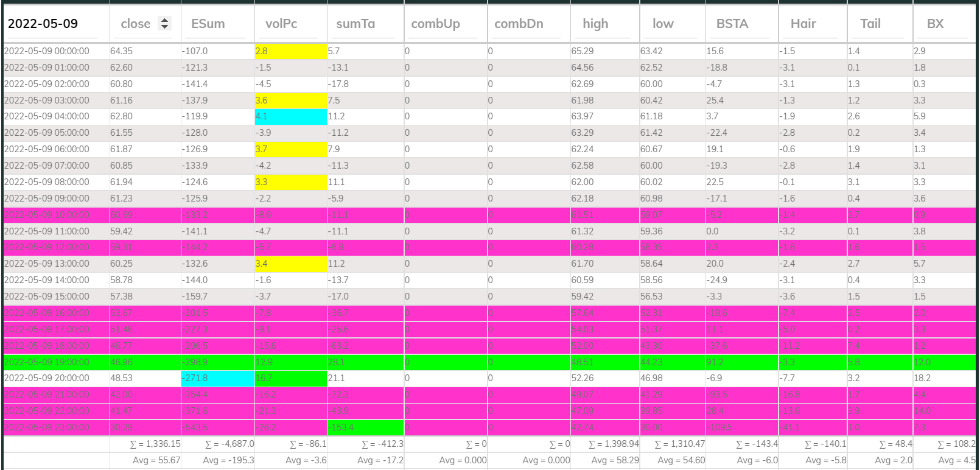Click the low average Avg = 54.60

pyautogui.click(x=681, y=460)
